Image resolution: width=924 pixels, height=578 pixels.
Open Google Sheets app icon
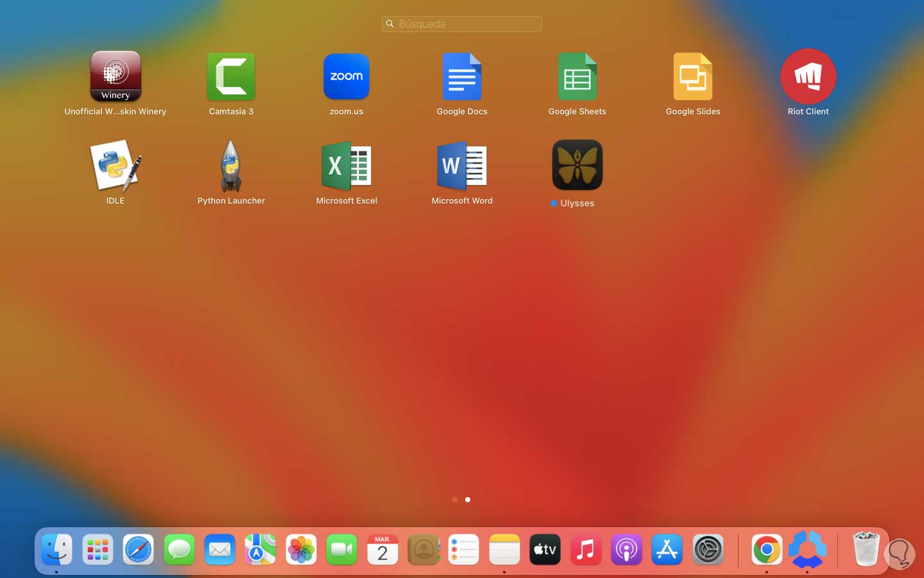tap(577, 77)
